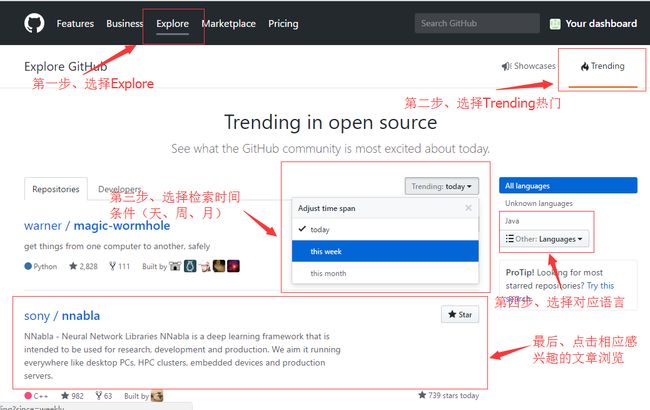This screenshot has width=650, height=410.
Task: Click the nnabla Built by contributor avatar
Action: [x=157, y=396]
